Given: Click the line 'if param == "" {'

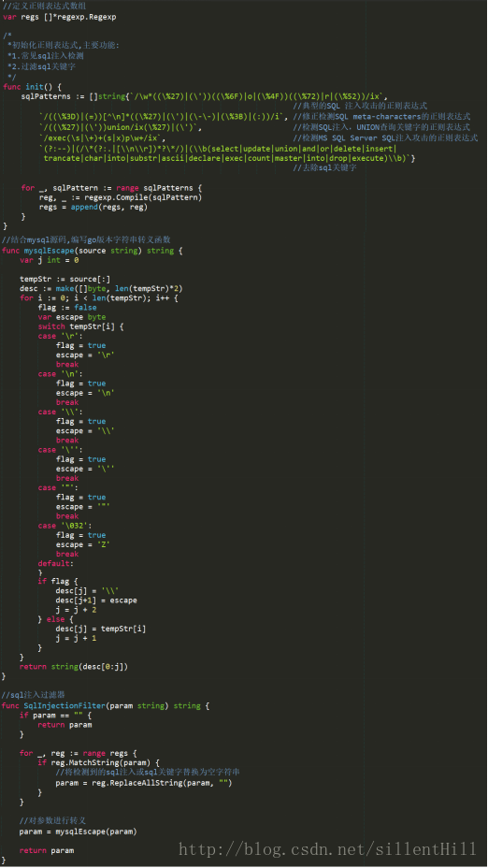Looking at the screenshot, I should point(56,716).
